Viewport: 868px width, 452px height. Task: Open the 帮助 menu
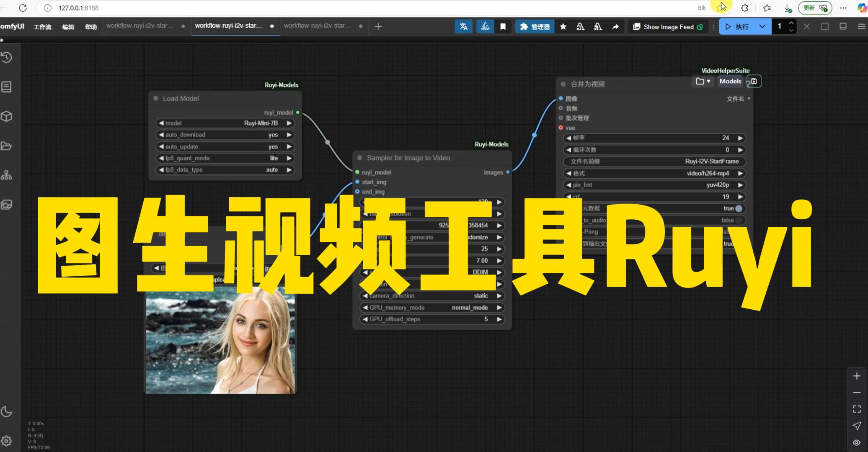[91, 27]
